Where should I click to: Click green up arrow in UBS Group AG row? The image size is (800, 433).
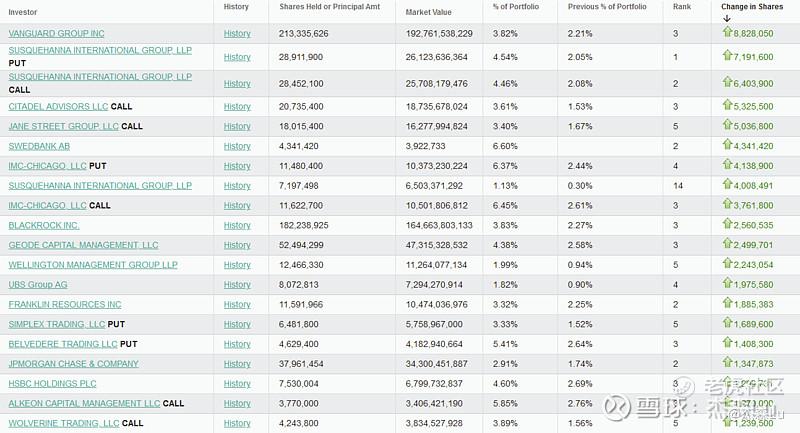pos(727,285)
